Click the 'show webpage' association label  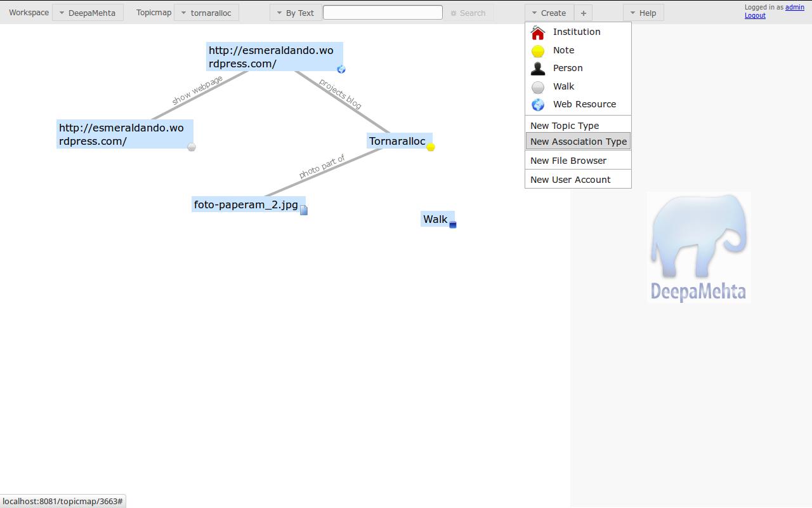tap(197, 90)
